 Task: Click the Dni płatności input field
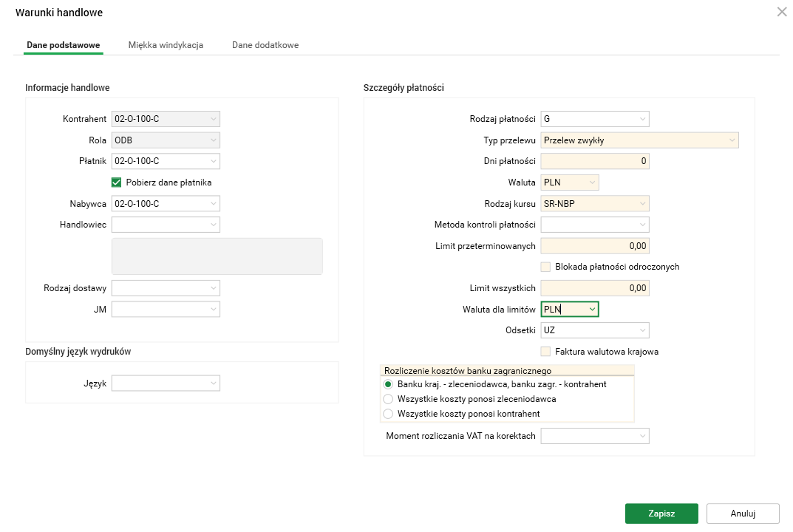click(x=595, y=160)
